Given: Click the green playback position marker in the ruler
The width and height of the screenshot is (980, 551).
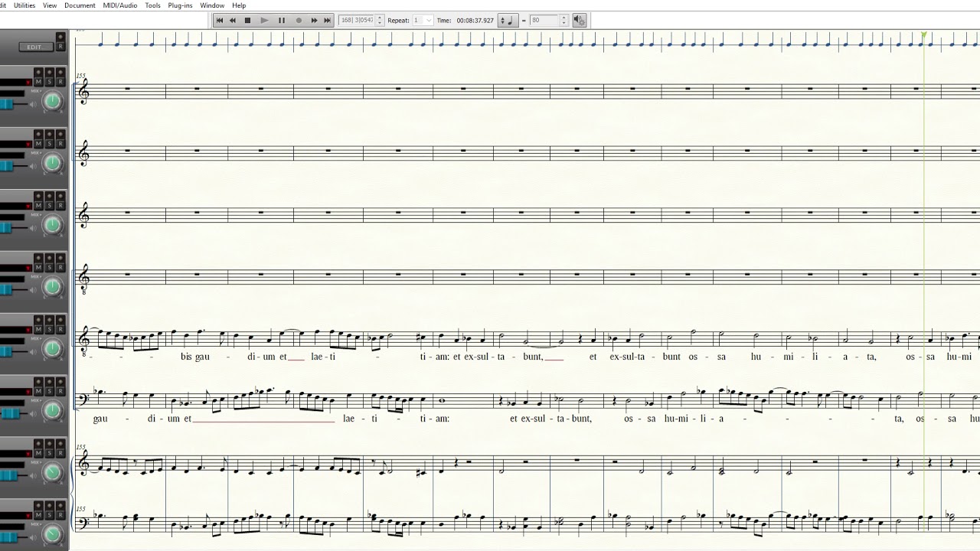Looking at the screenshot, I should [x=924, y=35].
